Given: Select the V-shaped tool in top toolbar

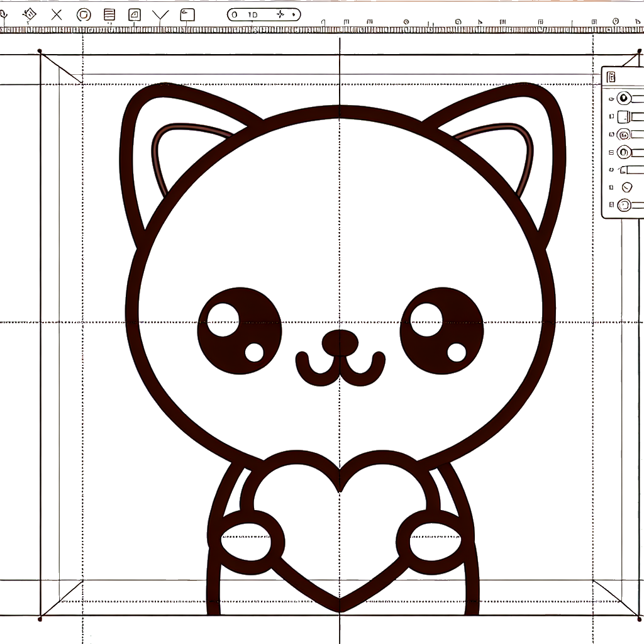Looking at the screenshot, I should point(160,15).
